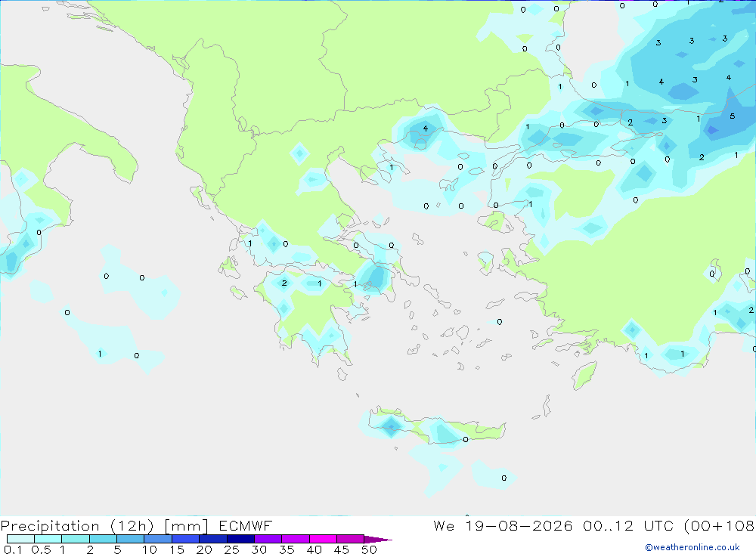Pick the 45–50 mm legend swatch
The width and height of the screenshot is (756, 554).
click(350, 539)
